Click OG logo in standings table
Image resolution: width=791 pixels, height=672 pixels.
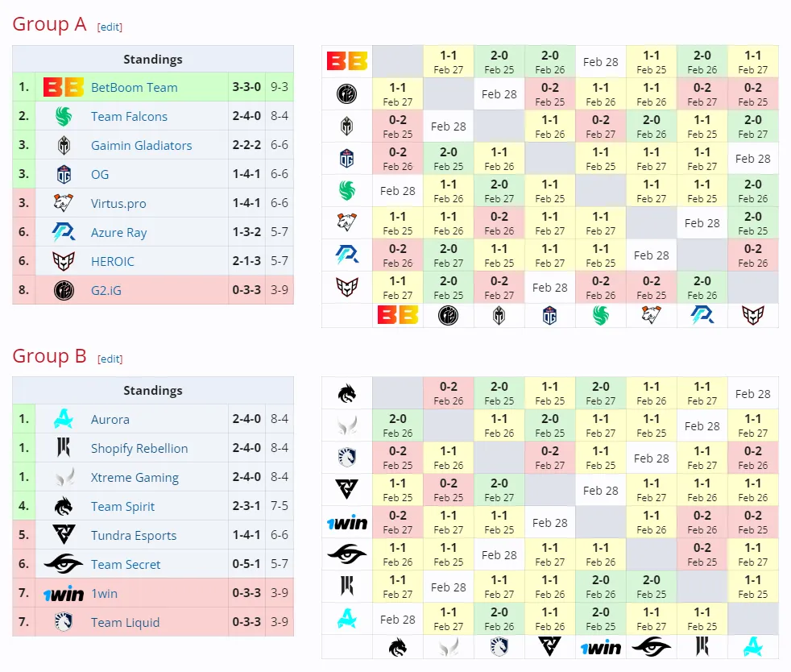(x=64, y=175)
